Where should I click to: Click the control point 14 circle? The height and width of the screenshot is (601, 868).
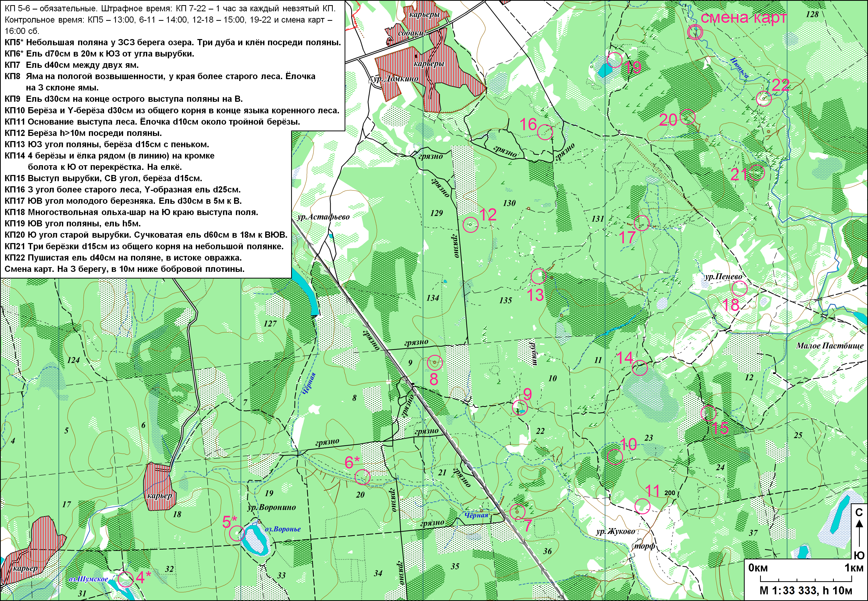click(x=639, y=367)
